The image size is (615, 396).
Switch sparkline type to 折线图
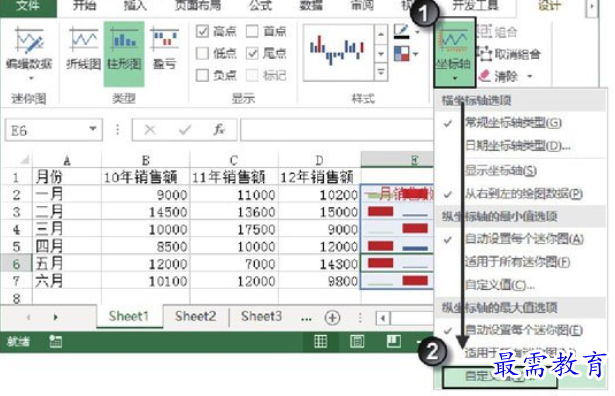point(83,49)
